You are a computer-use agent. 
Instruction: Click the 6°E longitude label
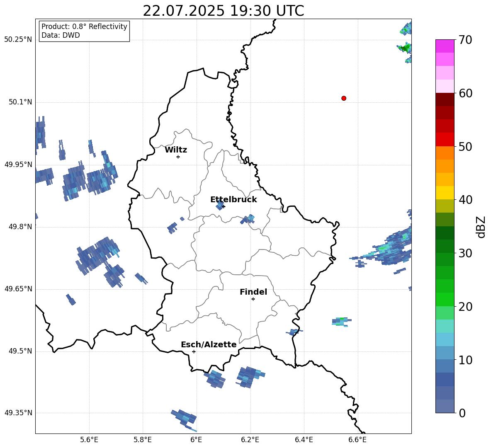(196, 440)
